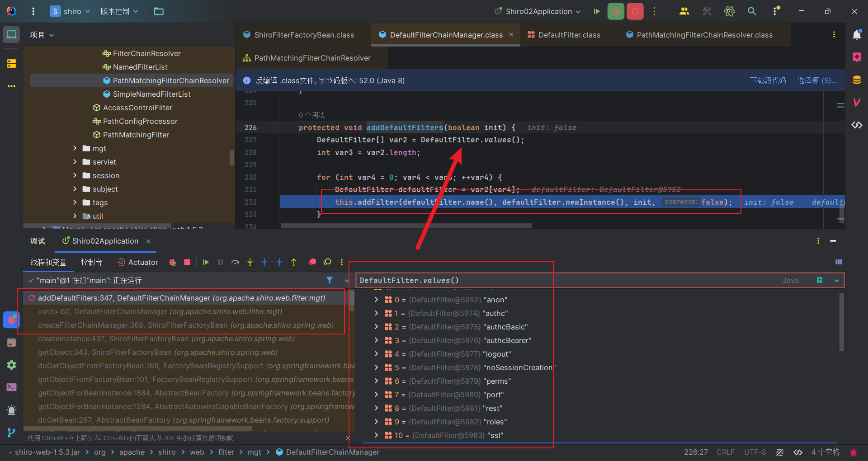The height and width of the screenshot is (461, 868).
Task: Click the variables pane vertical scrollbar
Action: coord(842,322)
